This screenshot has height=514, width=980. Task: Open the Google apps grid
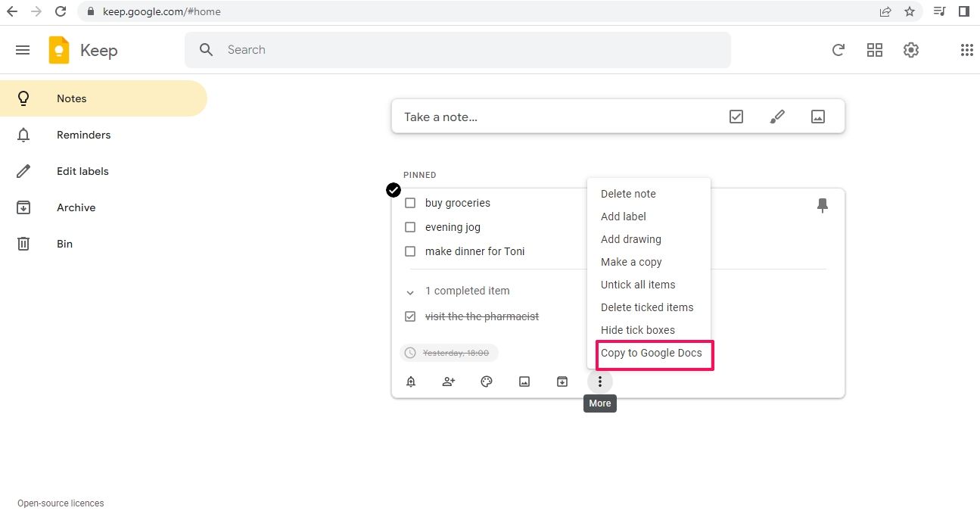coord(966,50)
